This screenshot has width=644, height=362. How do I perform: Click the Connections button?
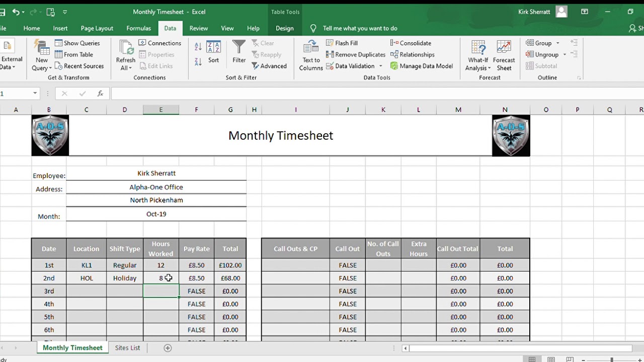(159, 43)
